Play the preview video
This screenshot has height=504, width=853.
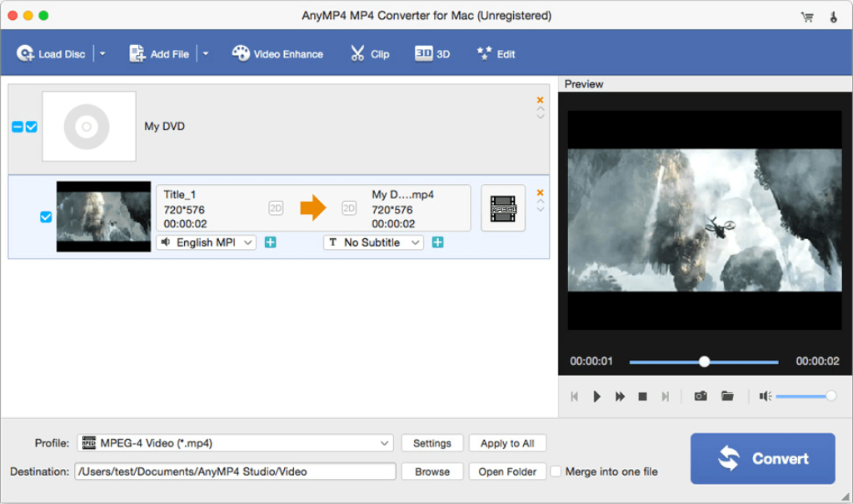pyautogui.click(x=596, y=397)
